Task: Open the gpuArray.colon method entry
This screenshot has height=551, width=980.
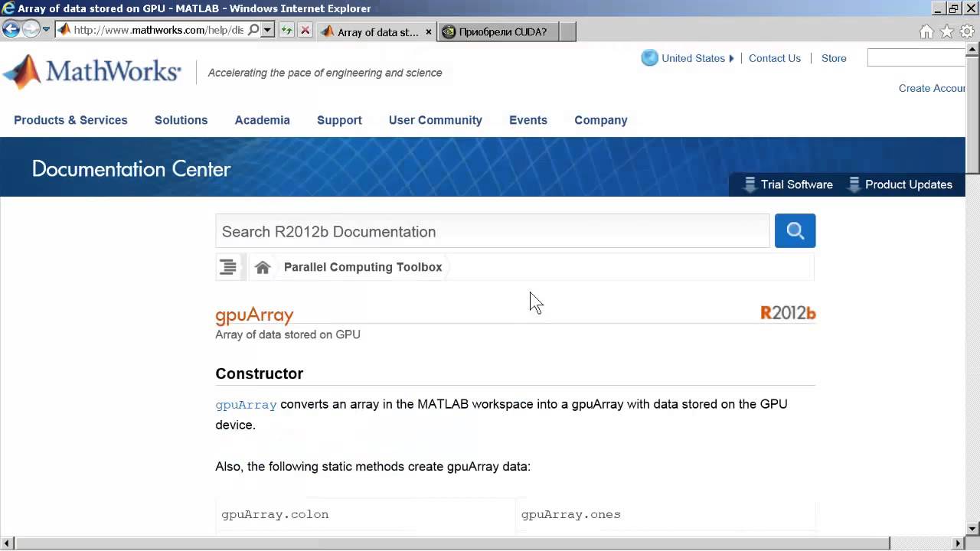Action: pos(275,514)
